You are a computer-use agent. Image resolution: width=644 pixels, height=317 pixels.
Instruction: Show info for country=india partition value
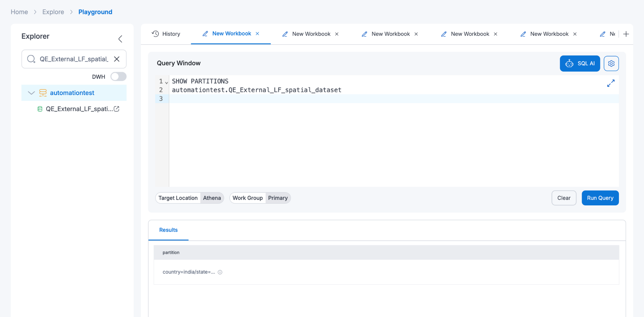click(219, 272)
